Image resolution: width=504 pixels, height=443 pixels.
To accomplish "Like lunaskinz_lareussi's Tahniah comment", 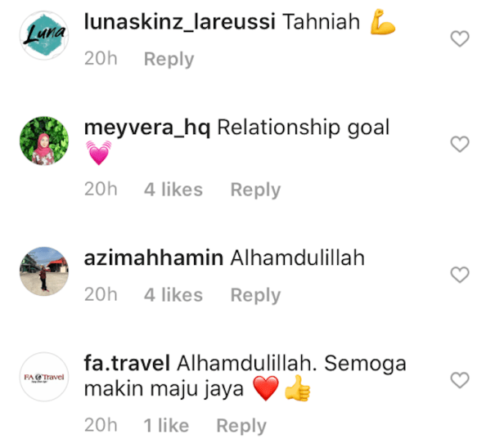I will click(x=460, y=38).
